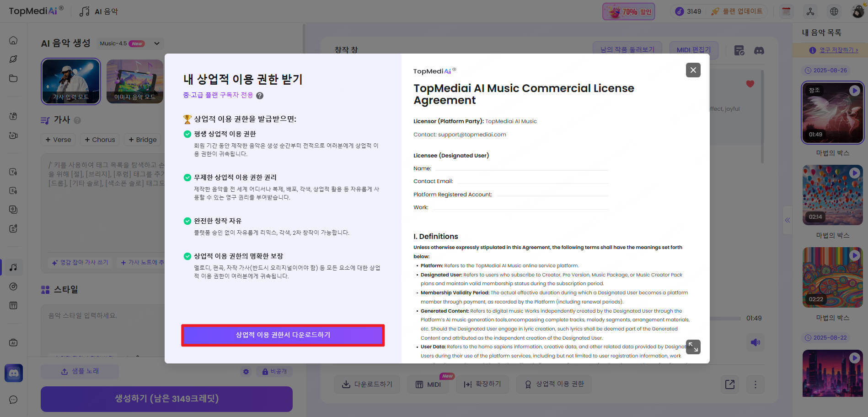Open the video camera generator sidebar icon

[x=13, y=135]
